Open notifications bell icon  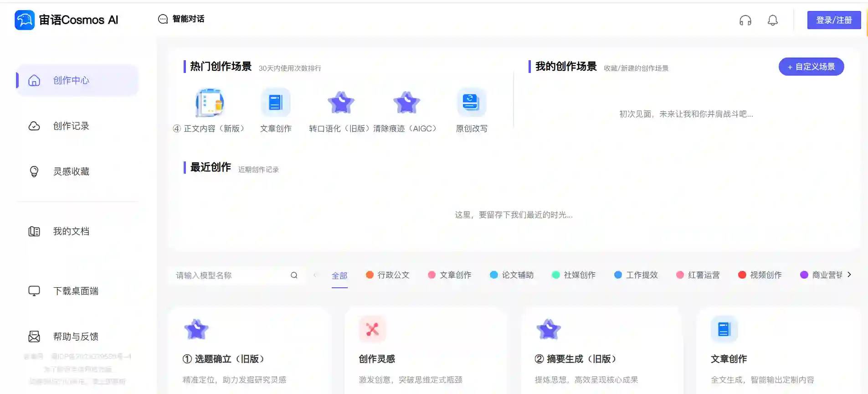[773, 20]
